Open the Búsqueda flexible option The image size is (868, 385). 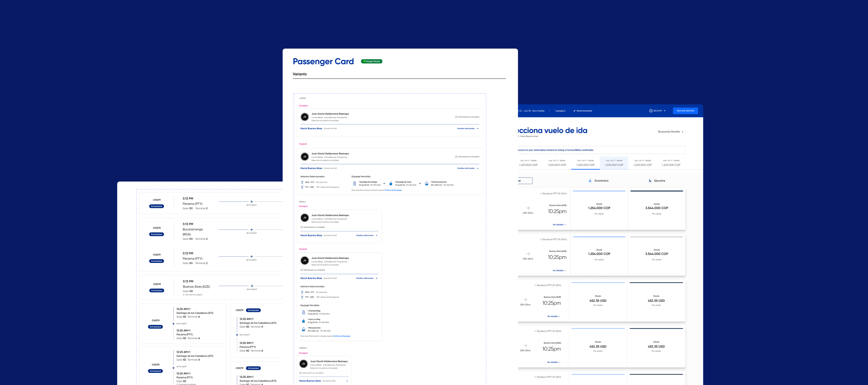(x=671, y=132)
